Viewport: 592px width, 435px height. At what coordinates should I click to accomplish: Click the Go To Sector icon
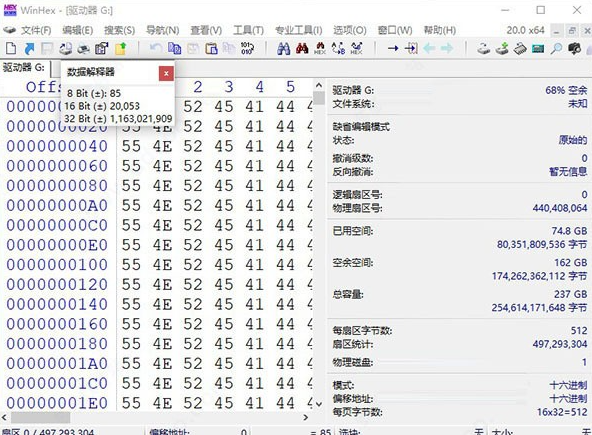(x=411, y=48)
